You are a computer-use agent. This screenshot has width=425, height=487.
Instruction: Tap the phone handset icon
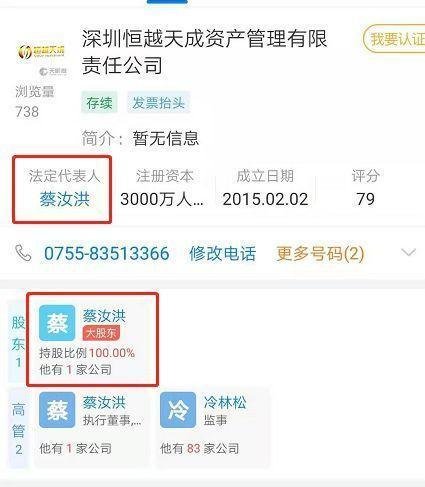(x=23, y=253)
